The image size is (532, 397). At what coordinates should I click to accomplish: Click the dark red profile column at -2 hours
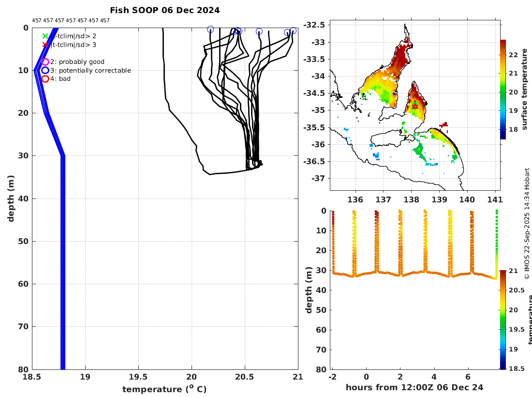coord(333,242)
